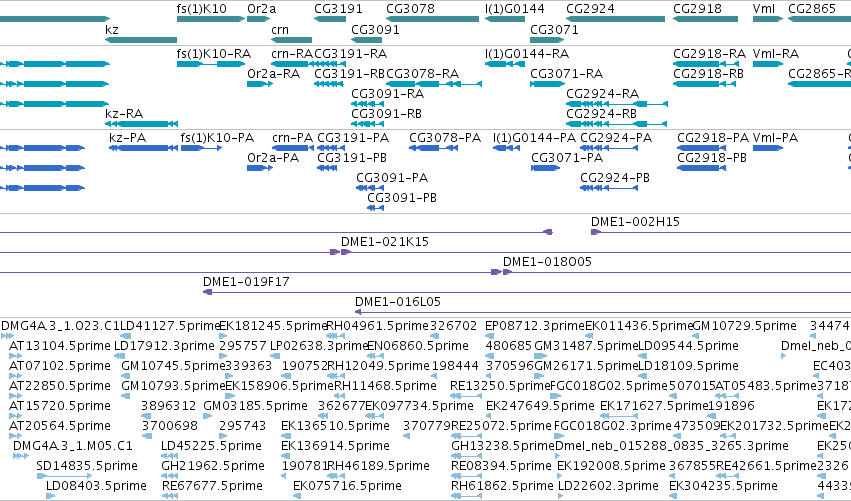
Task: Open the CG3091-PB protein label
Action: click(x=402, y=198)
